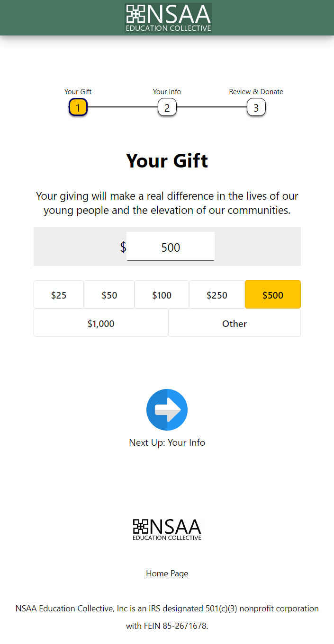Jump to step 3 Review & Donate
The height and width of the screenshot is (644, 334).
[256, 107]
